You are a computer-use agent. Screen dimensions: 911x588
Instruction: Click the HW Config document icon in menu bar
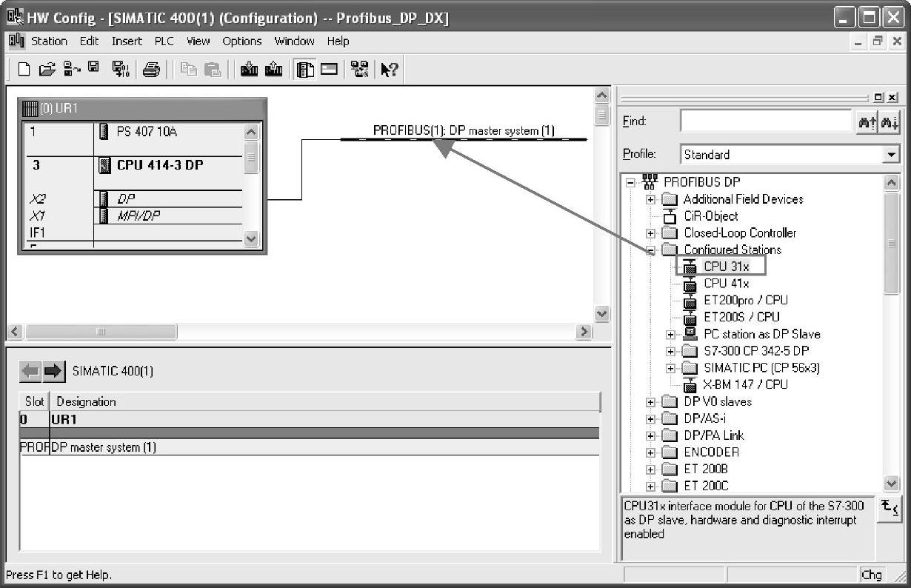[16, 41]
